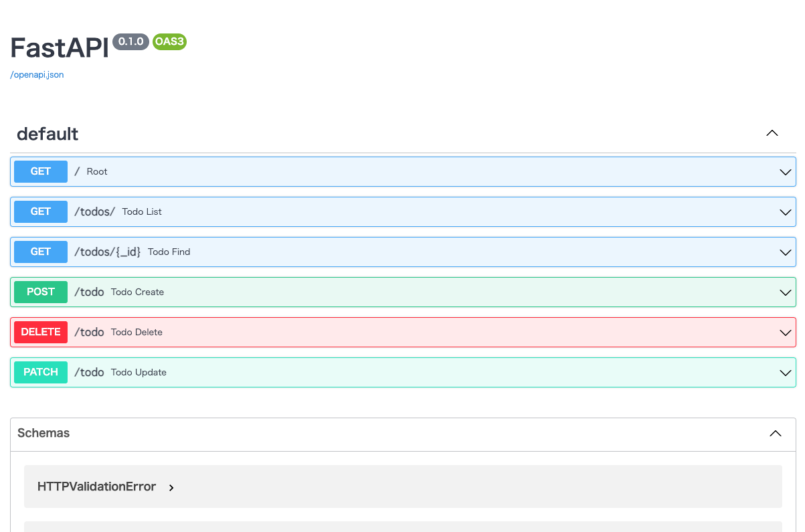Viewport: 805px width, 532px height.
Task: Click the Todo Delete summary text
Action: tap(137, 332)
